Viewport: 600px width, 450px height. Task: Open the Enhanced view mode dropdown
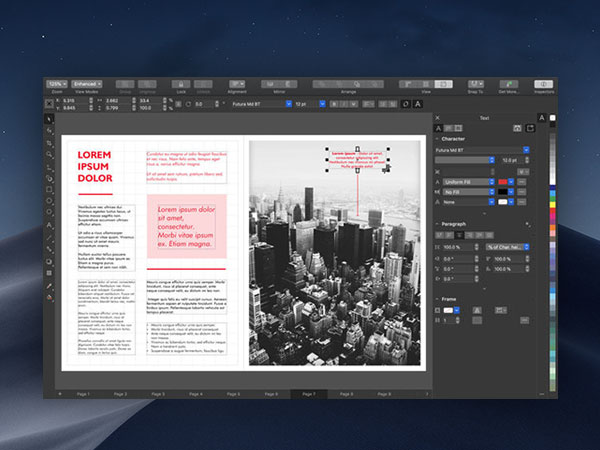tap(86, 84)
